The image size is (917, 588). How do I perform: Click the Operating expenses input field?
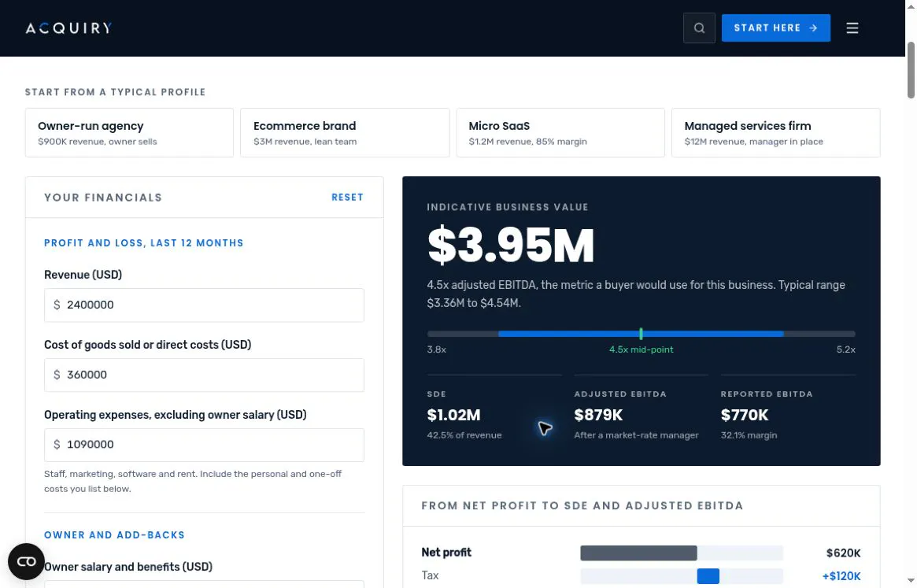(204, 445)
